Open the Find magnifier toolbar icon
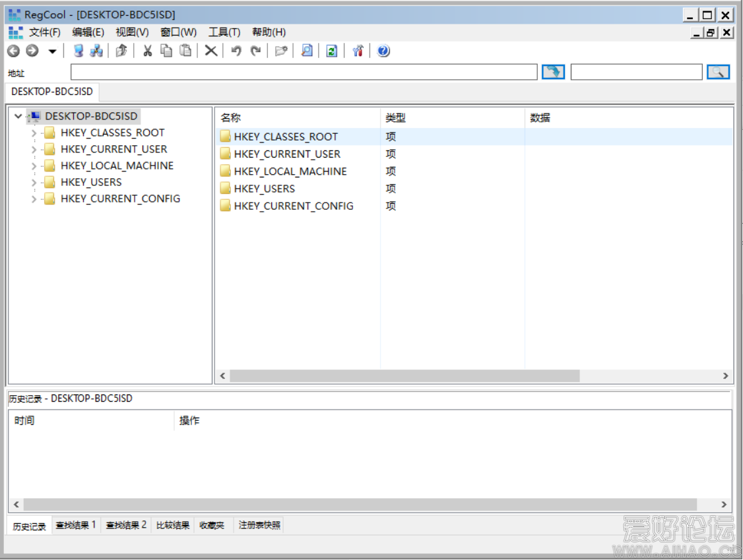This screenshot has height=560, width=743. click(x=307, y=51)
